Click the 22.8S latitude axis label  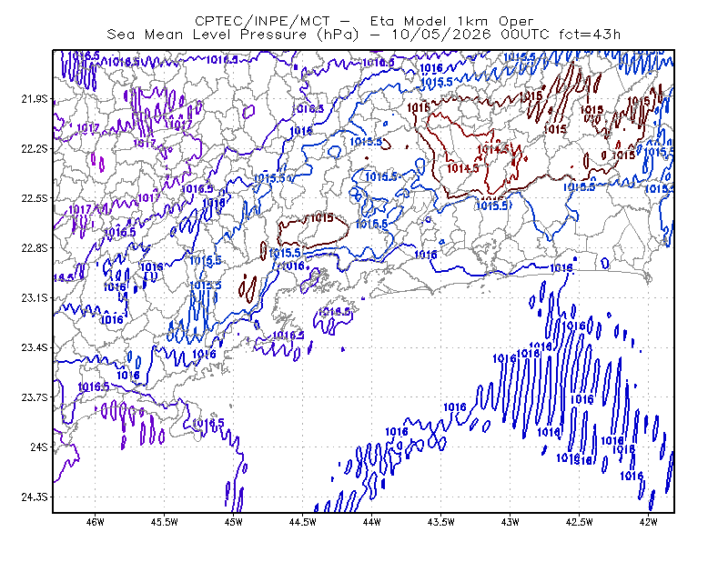pyautogui.click(x=35, y=248)
